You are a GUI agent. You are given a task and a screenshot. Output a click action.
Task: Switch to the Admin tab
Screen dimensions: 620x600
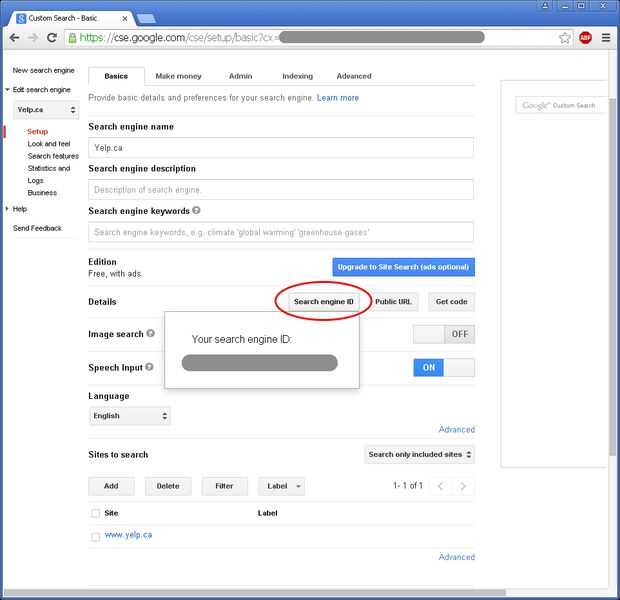[x=240, y=76]
